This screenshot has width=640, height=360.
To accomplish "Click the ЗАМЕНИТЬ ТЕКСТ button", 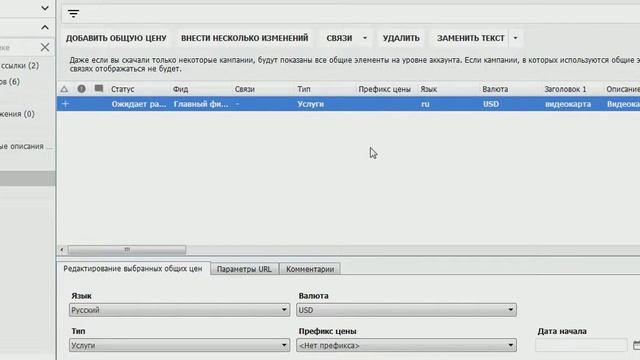I will pos(471,38).
